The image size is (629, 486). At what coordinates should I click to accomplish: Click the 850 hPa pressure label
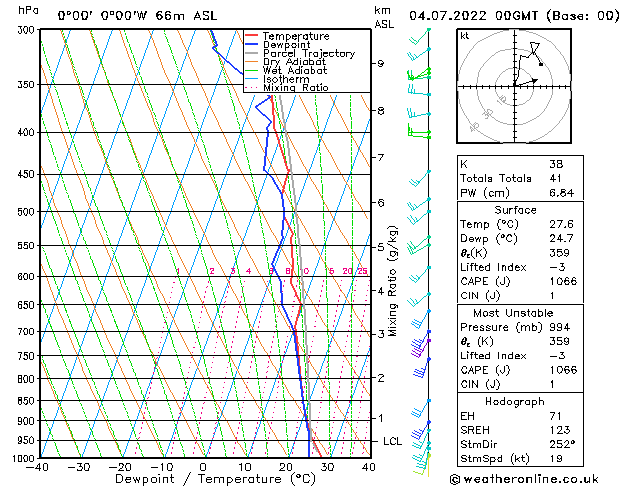(28, 401)
